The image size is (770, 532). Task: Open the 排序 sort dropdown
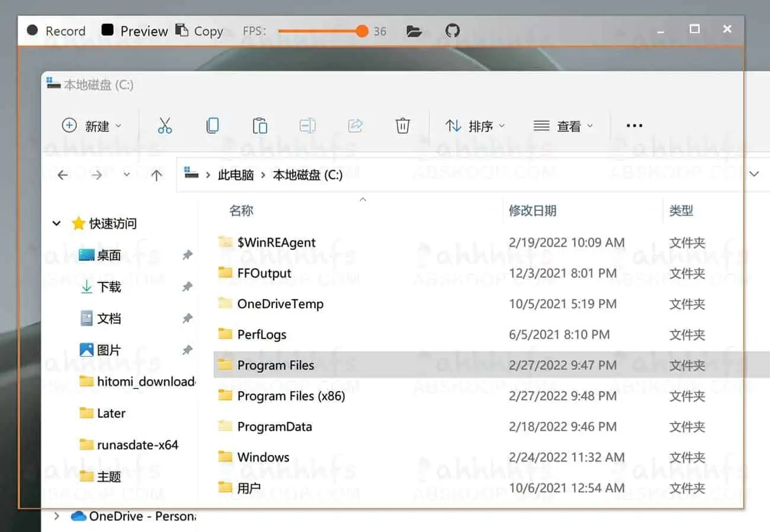click(475, 125)
